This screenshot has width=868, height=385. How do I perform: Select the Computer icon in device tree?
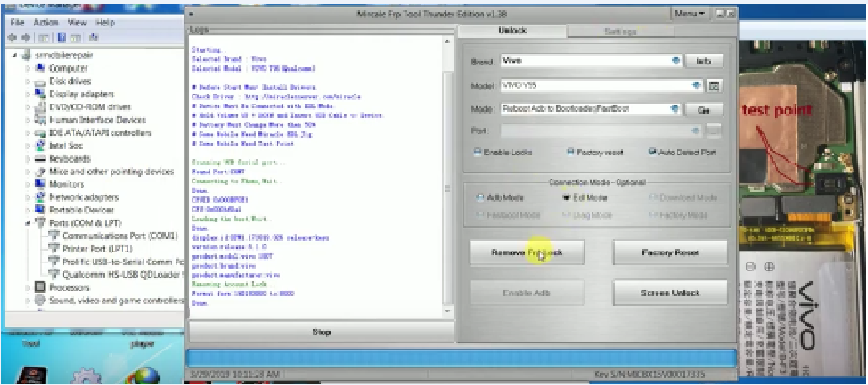(x=40, y=68)
